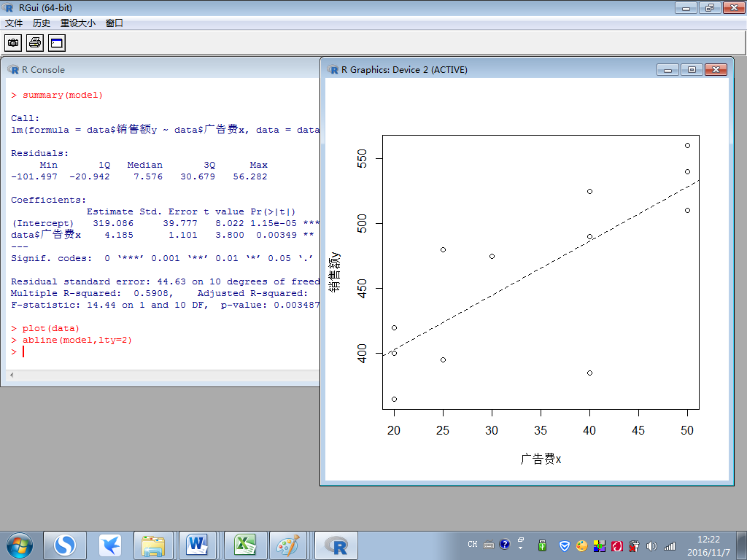Viewport: 747px width, 560px height.
Task: Open the 历史 menu
Action: [41, 23]
